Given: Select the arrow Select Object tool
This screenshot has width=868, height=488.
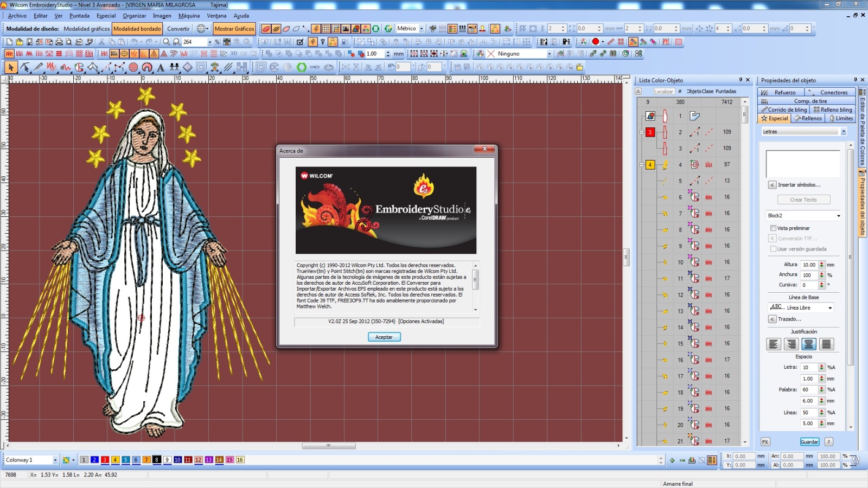Looking at the screenshot, I should (x=11, y=67).
